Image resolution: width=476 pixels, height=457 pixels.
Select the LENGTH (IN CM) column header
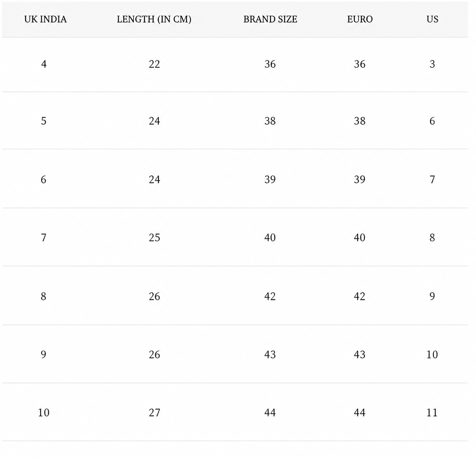click(x=154, y=19)
